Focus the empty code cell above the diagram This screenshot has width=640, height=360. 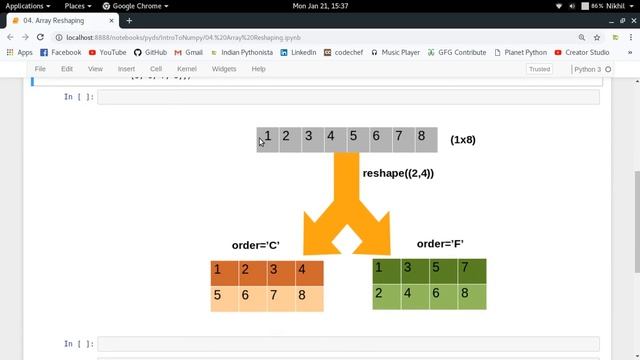pos(349,97)
